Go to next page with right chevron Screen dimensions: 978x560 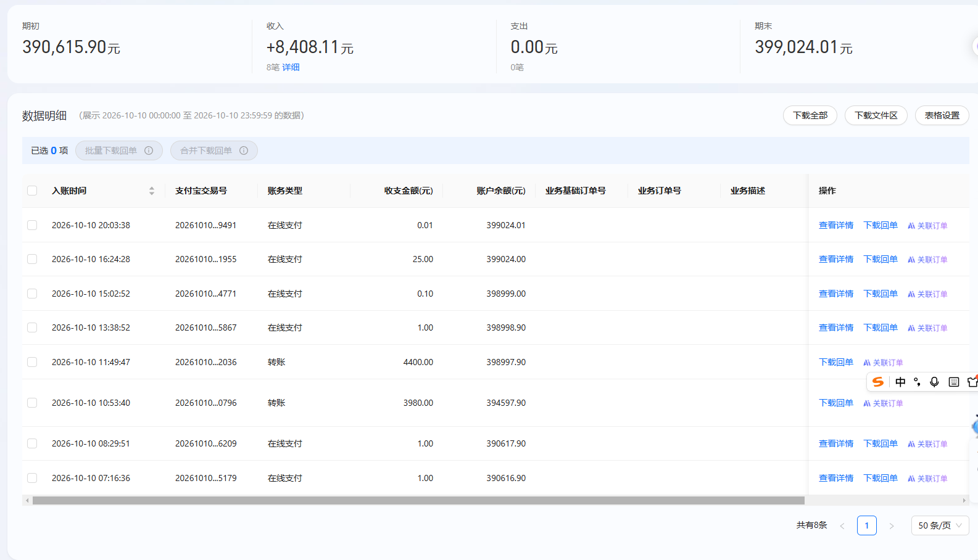pyautogui.click(x=892, y=526)
